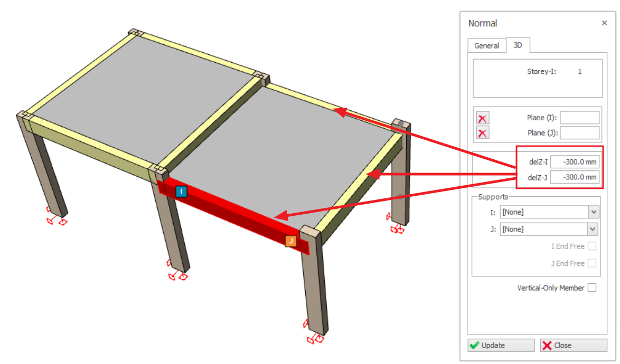The image size is (620, 364).
Task: Click the red X icon beside Plane (I)
Action: (482, 118)
